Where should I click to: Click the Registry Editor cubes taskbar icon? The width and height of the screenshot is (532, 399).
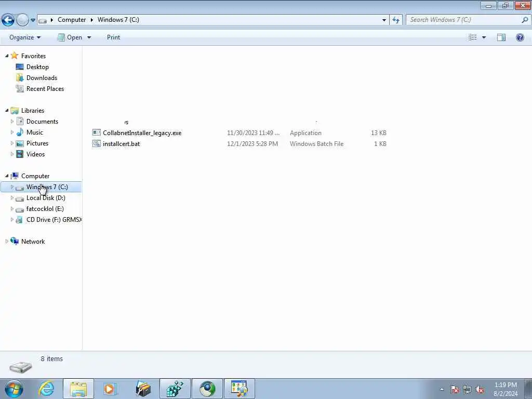click(x=175, y=389)
